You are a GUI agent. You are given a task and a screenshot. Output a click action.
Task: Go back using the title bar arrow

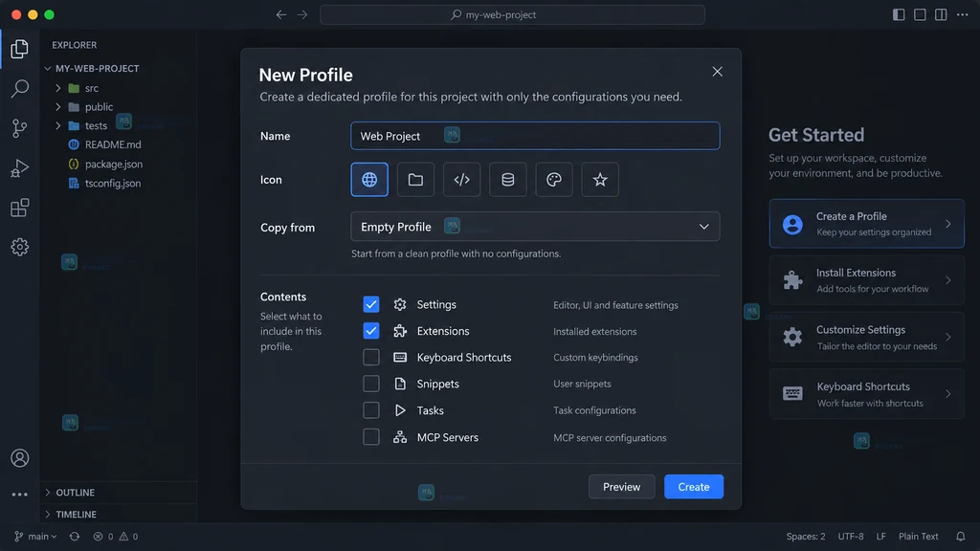281,14
